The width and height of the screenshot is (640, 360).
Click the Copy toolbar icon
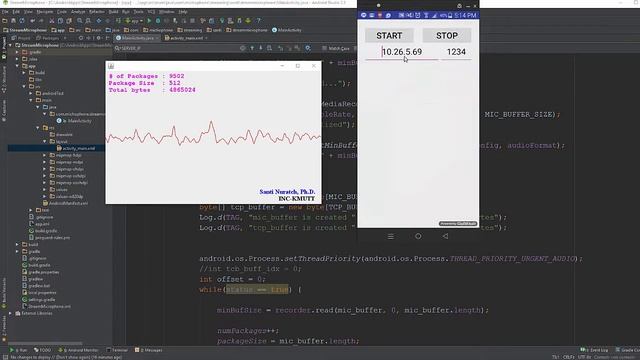pos(60,20)
